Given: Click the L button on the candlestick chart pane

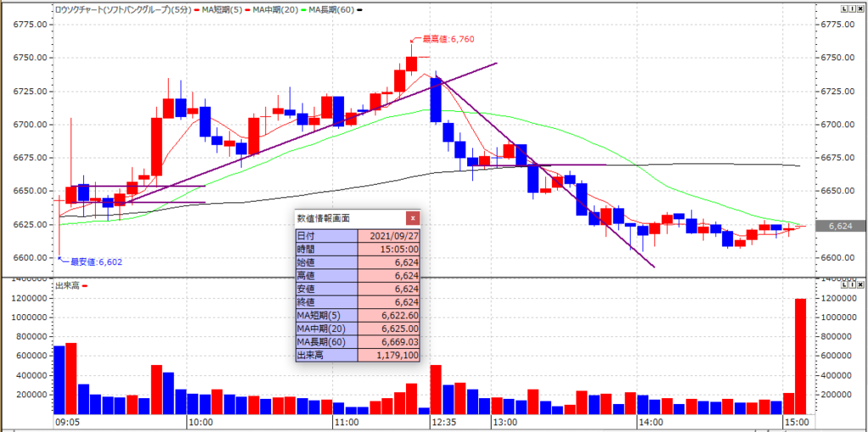Looking at the screenshot, I should point(843,8).
